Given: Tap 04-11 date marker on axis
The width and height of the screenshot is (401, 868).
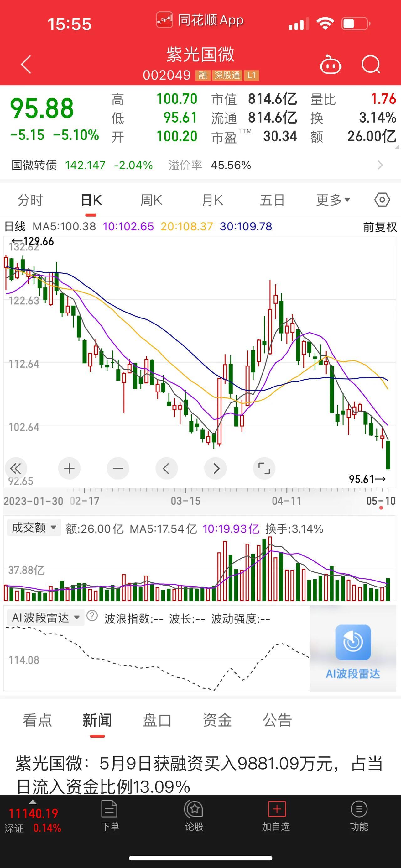Looking at the screenshot, I should (x=287, y=501).
